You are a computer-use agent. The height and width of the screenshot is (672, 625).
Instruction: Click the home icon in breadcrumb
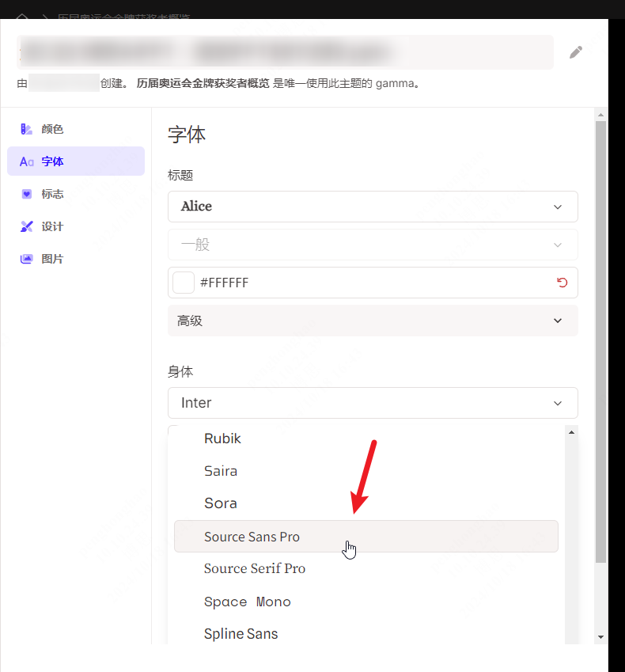(22, 17)
